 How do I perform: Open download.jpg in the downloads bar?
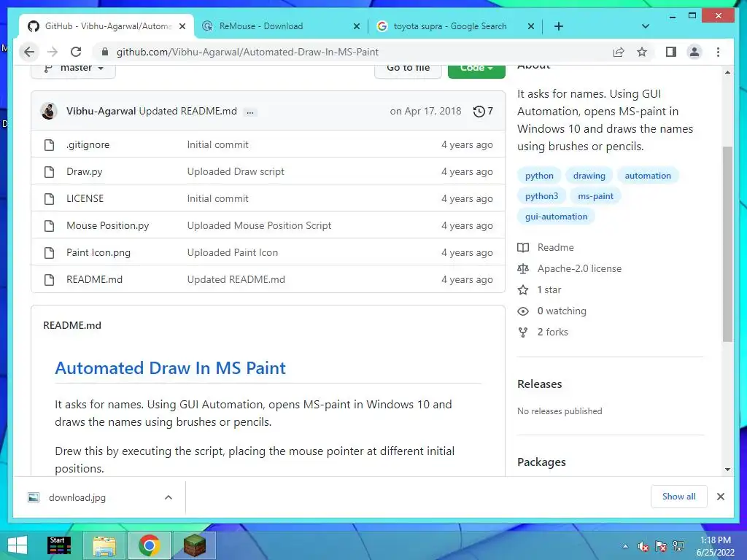[x=77, y=497]
